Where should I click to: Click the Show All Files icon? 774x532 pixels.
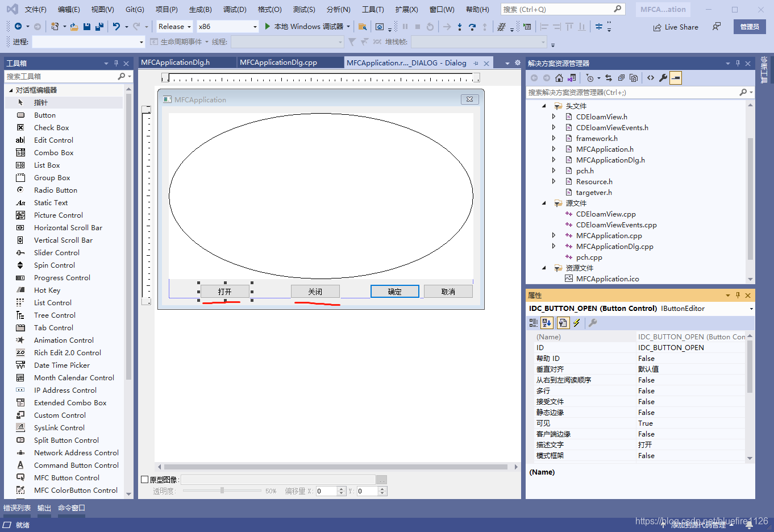[634, 78]
